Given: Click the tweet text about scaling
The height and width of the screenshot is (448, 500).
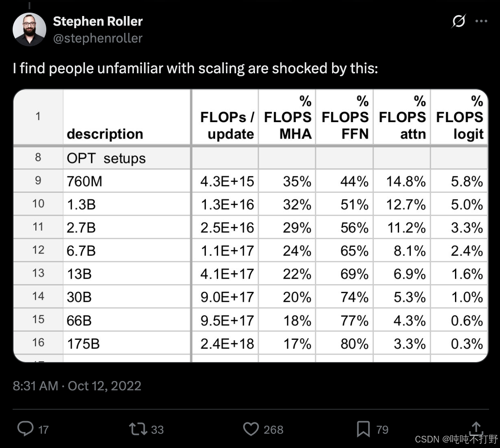Looking at the screenshot, I should coord(195,68).
